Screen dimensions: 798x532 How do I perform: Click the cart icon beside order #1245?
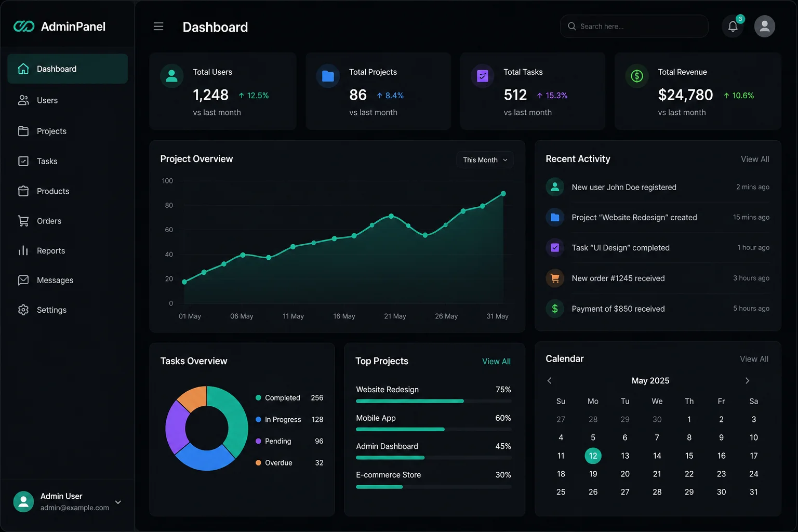[555, 278]
